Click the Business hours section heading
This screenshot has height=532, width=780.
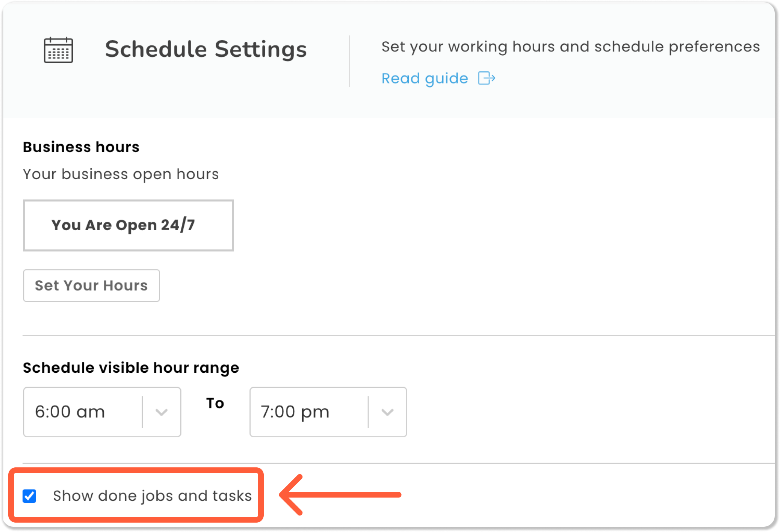click(81, 147)
